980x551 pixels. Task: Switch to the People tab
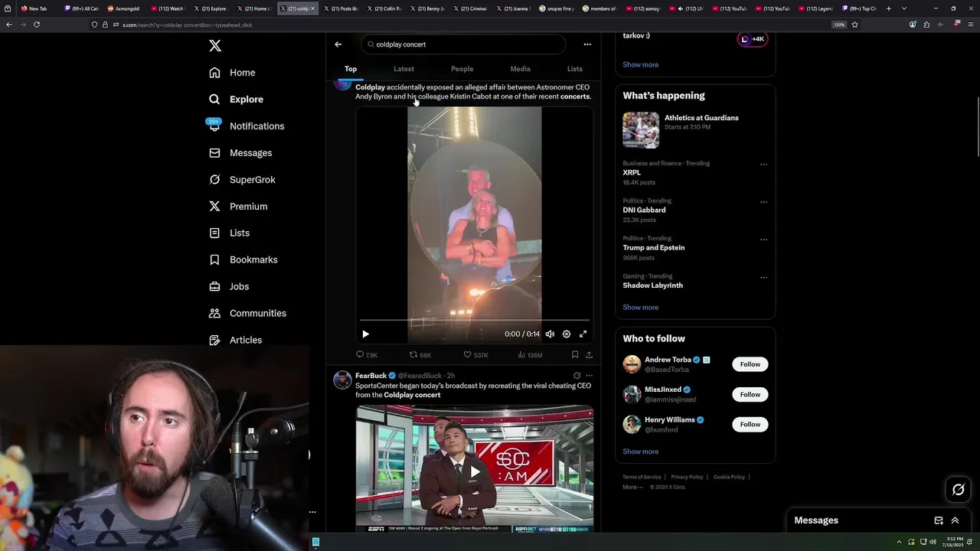click(462, 69)
